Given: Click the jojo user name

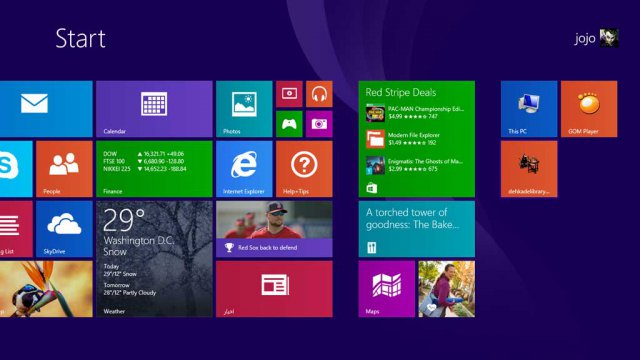Looking at the screenshot, I should [x=585, y=38].
